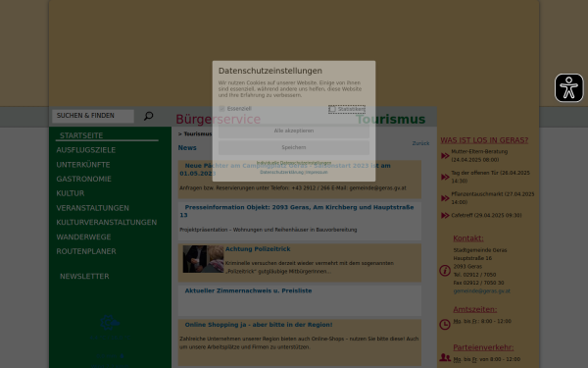The height and width of the screenshot is (368, 588).
Task: Click the Polizeitrick news thumbnail photo
Action: pos(203,259)
